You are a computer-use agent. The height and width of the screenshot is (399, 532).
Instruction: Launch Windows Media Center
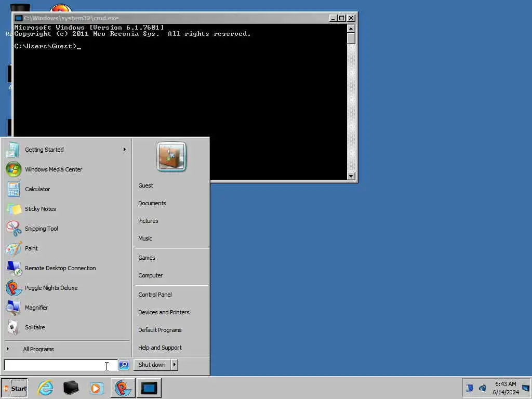(x=67, y=169)
